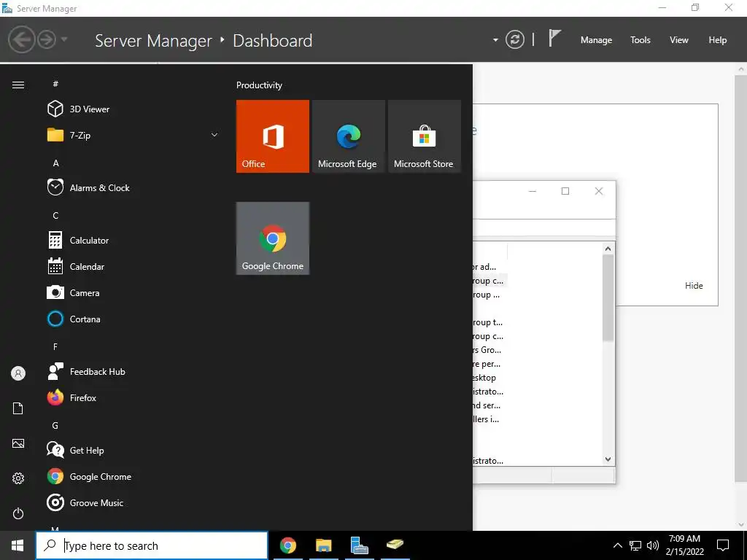Screen dimensions: 747x560
Task: Open 3D Viewer from the app list
Action: (x=133, y=109)
